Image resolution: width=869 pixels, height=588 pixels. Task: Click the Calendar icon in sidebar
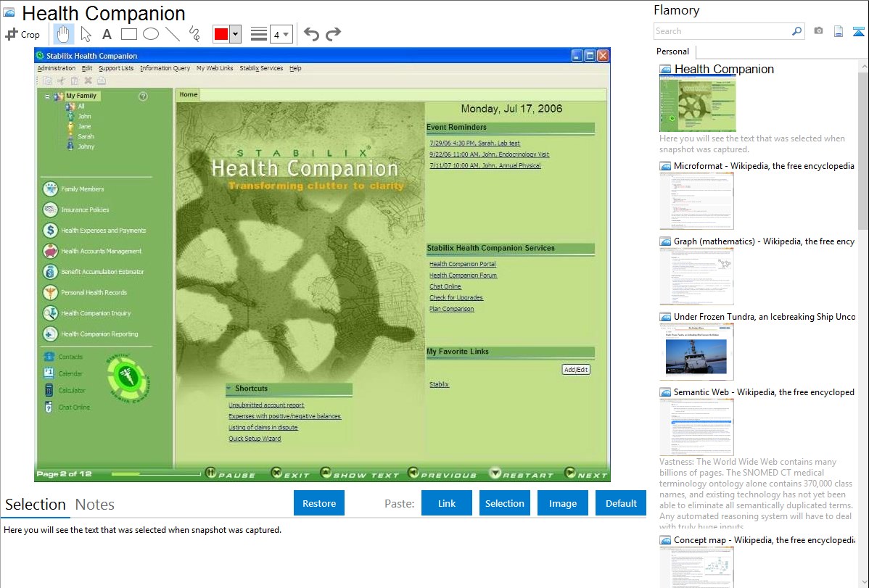(x=49, y=373)
